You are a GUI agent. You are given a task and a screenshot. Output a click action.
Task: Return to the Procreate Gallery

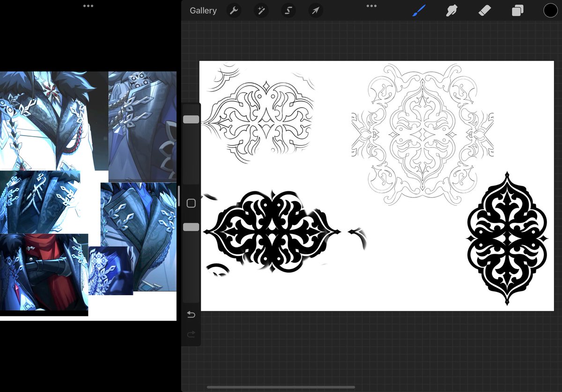pyautogui.click(x=203, y=10)
